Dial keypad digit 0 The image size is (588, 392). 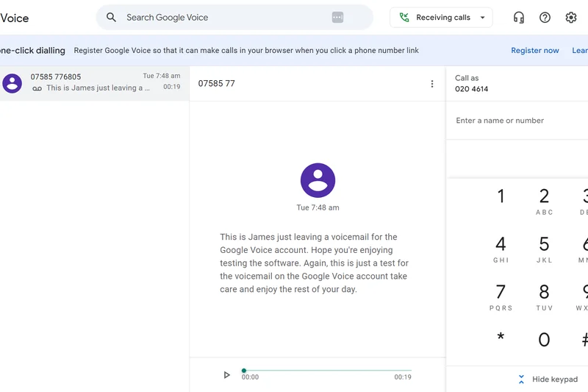544,340
